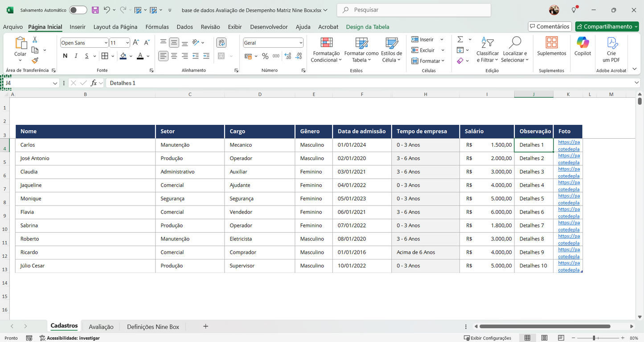Open Cell Styles options
Screen dimensions: 644x342
pyautogui.click(x=391, y=50)
